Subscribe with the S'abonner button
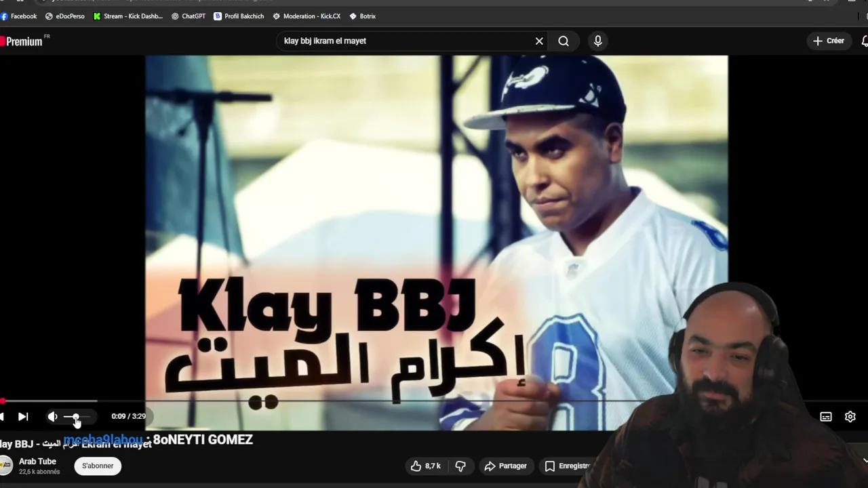This screenshot has height=488, width=868. pyautogui.click(x=98, y=466)
